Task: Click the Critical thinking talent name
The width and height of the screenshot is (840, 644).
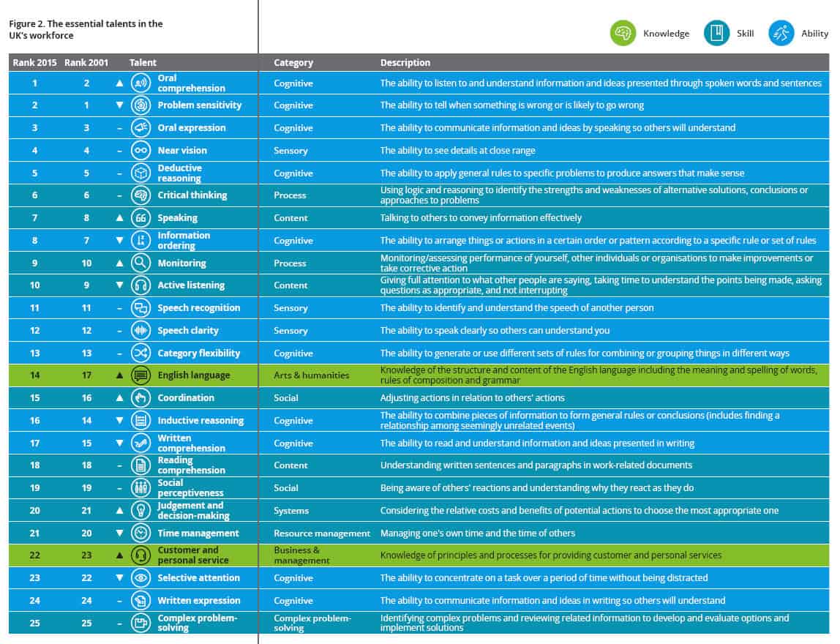Action: [x=192, y=195]
